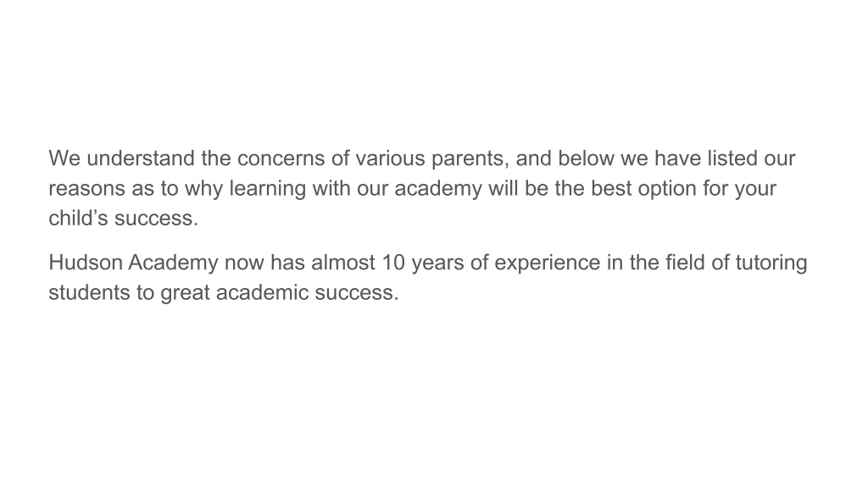Click the word "reasons" starting the second line
This screenshot has height=488, width=868.
pos(87,189)
